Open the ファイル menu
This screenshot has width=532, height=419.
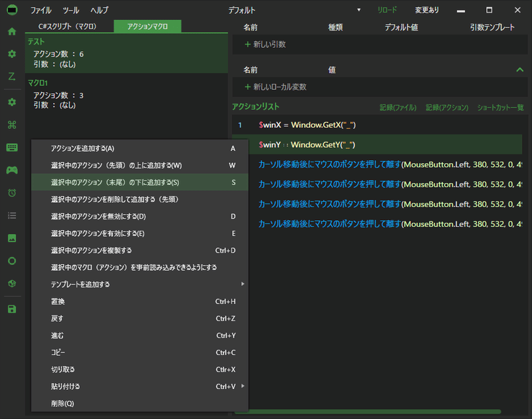click(x=41, y=10)
